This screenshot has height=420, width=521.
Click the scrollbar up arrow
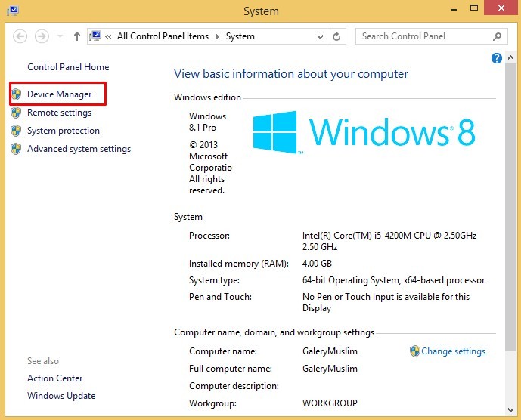tap(510, 57)
